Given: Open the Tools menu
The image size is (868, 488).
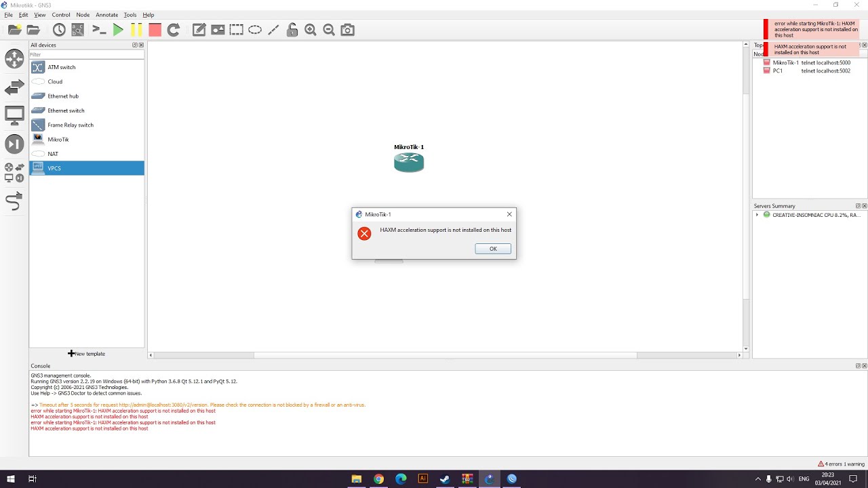Looking at the screenshot, I should coord(130,15).
